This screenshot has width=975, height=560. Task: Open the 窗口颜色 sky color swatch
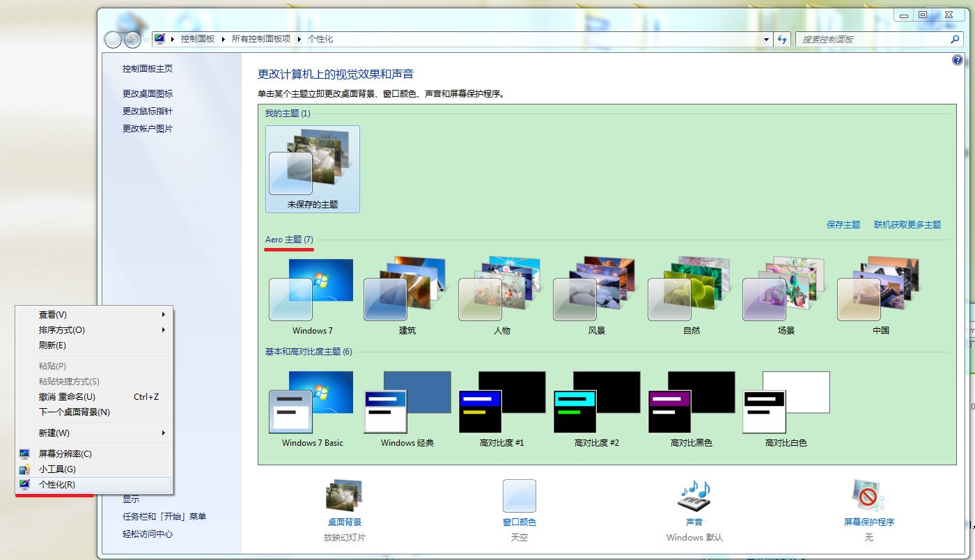(520, 496)
